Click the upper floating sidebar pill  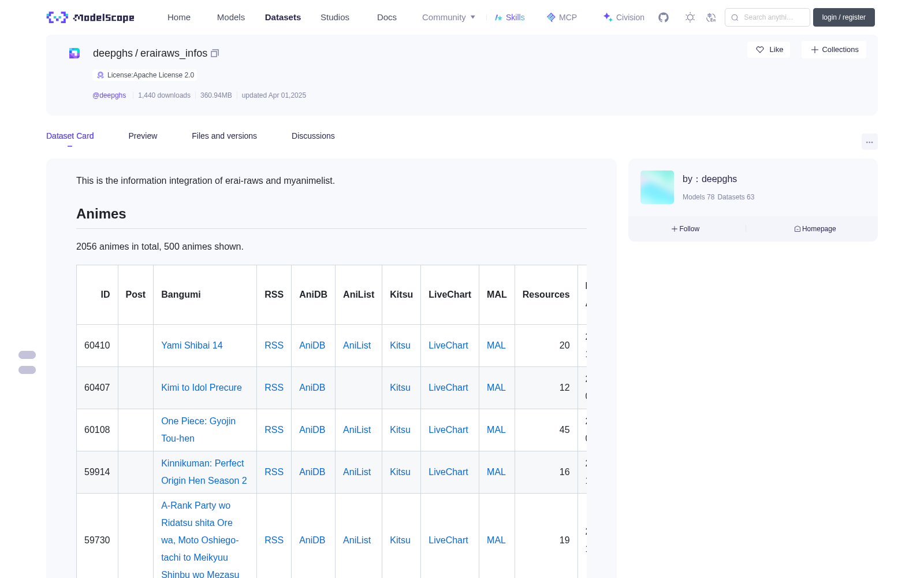pos(27,355)
